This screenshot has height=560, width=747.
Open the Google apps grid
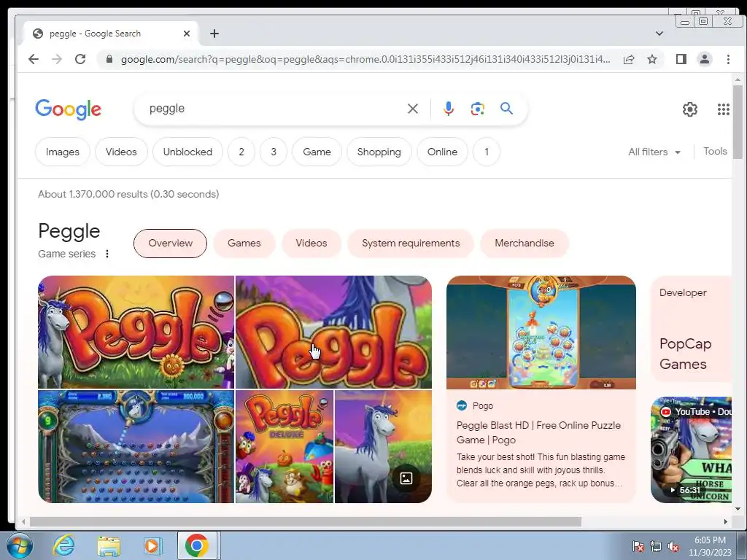click(723, 109)
